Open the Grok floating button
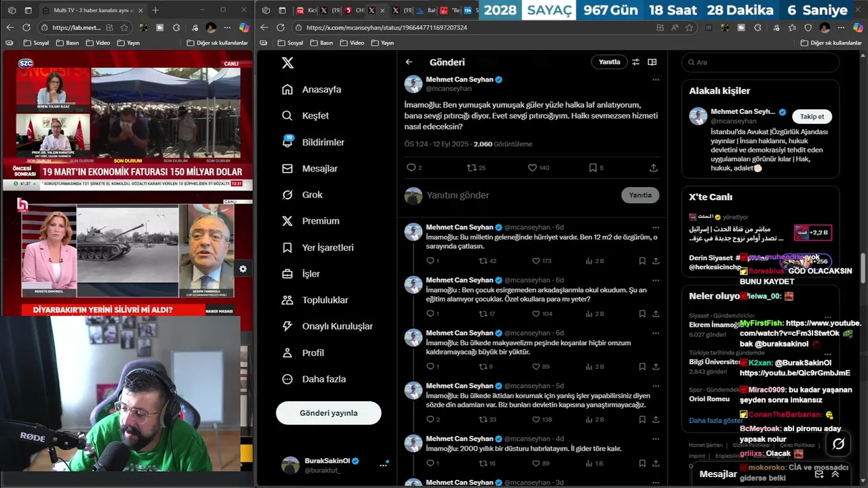Screen dimensions: 868x488 pos(838,444)
